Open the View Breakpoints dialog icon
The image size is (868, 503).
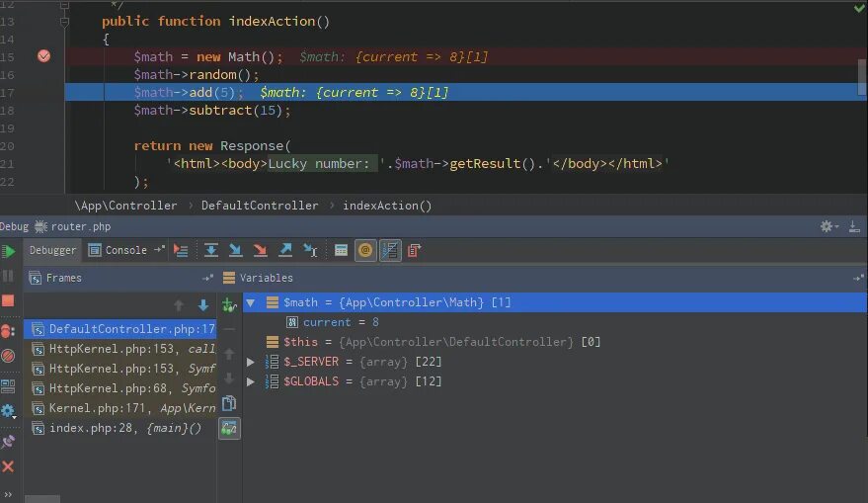pos(8,331)
